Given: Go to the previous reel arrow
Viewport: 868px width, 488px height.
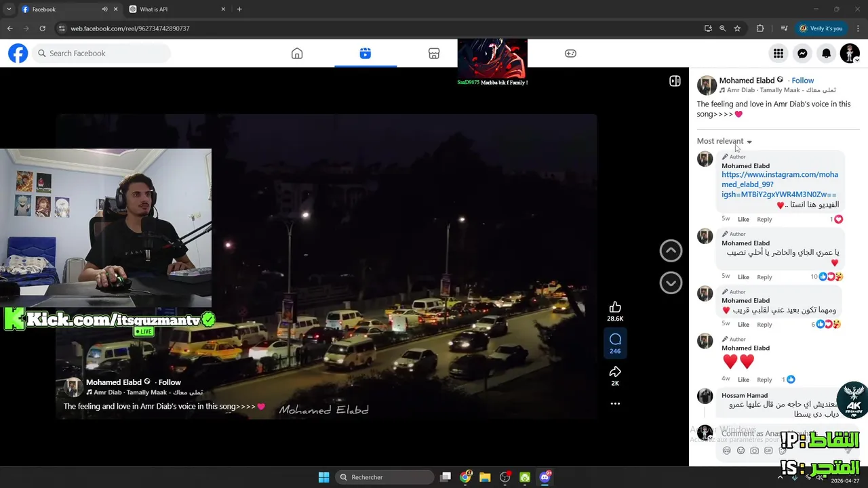Looking at the screenshot, I should [671, 251].
